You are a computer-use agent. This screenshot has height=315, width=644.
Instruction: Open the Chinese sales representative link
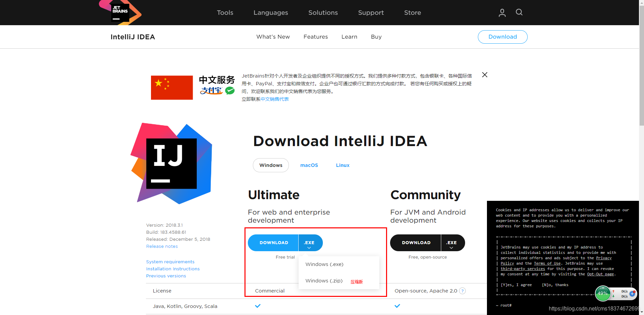(275, 99)
